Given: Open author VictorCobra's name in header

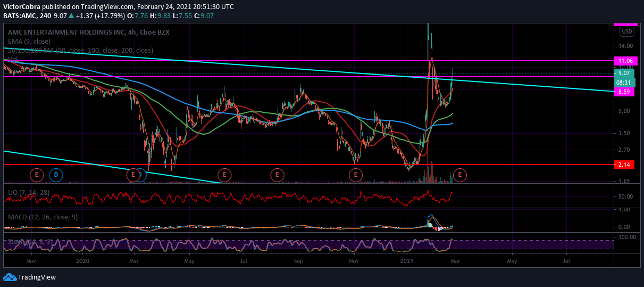Looking at the screenshot, I should [22, 7].
